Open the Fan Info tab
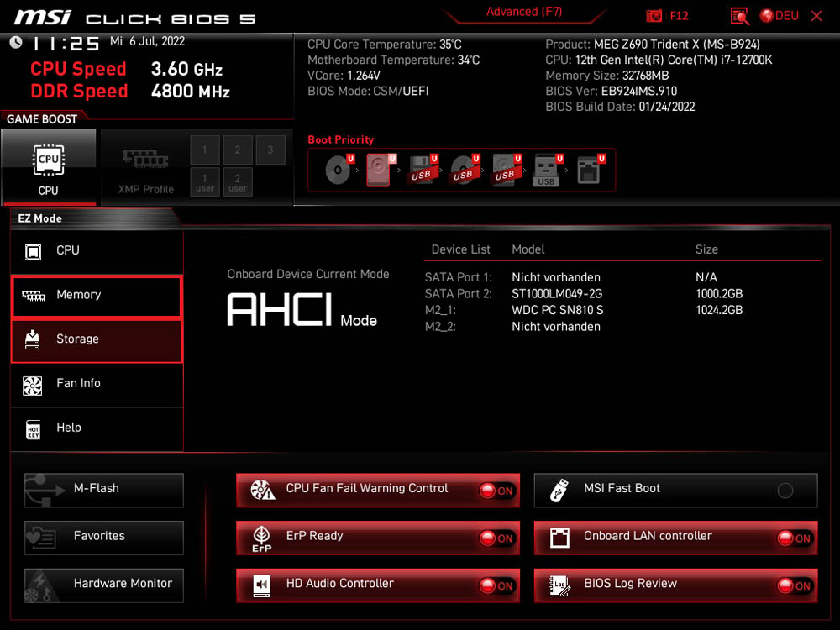This screenshot has height=630, width=840. tap(97, 384)
